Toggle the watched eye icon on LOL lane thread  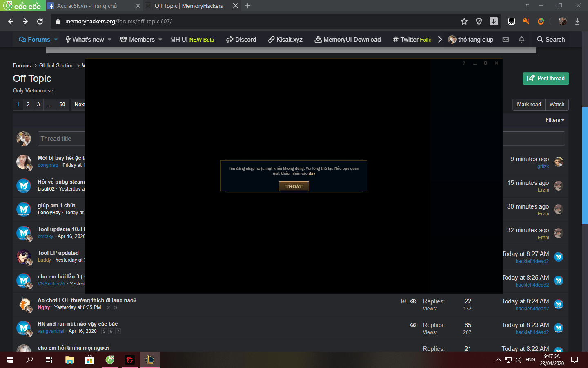(x=413, y=301)
